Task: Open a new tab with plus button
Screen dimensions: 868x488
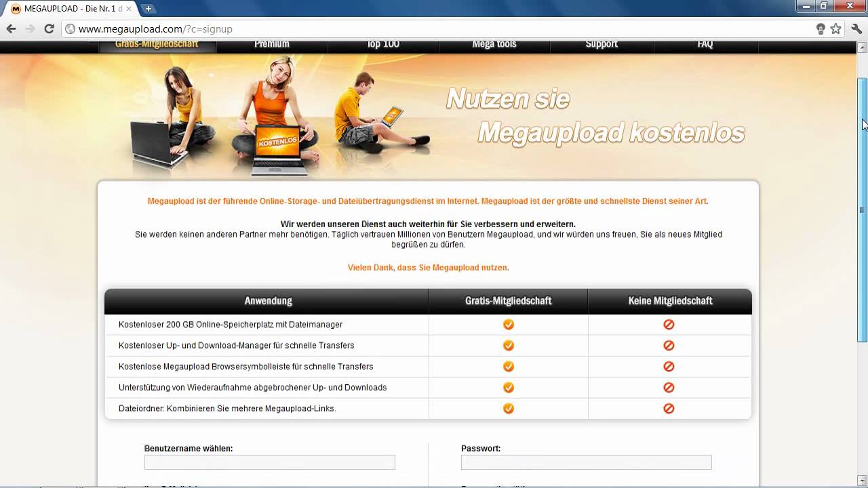Action: click(x=148, y=9)
